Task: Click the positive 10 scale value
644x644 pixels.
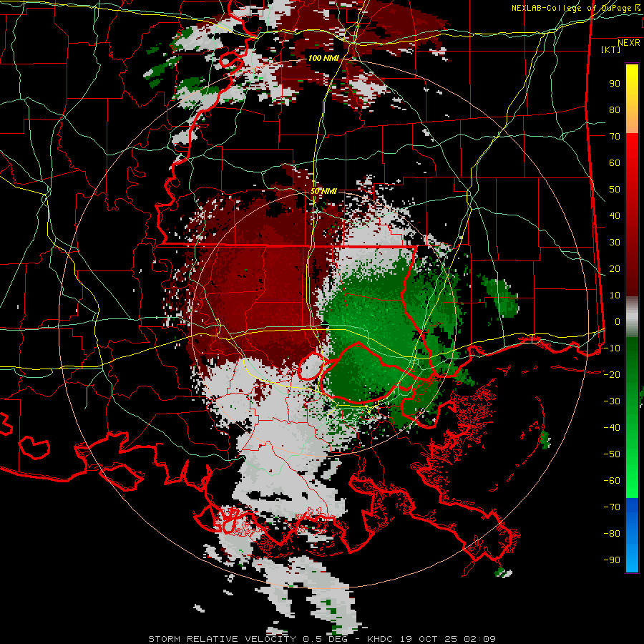Action: 615,296
